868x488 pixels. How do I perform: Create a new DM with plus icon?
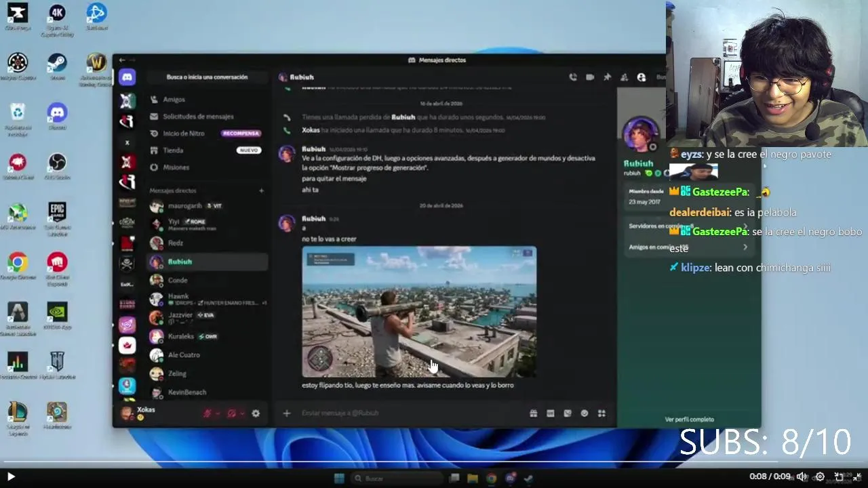[x=262, y=190]
